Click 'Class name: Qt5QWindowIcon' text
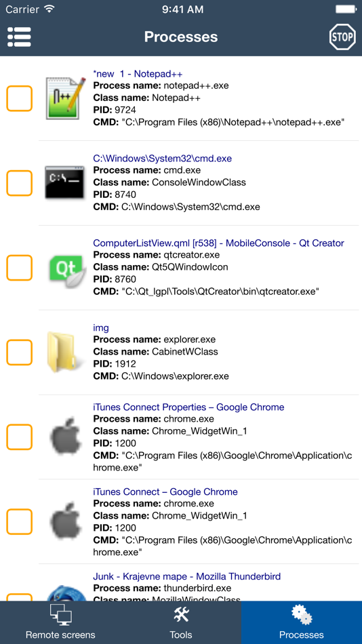The image size is (362, 644). [x=161, y=267]
